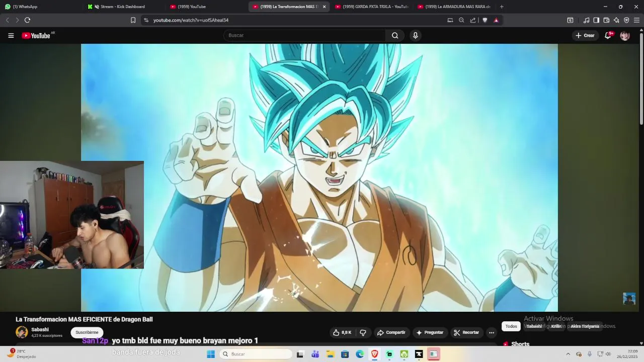Click the Recortar clip button
Screen dimensions: 644x362
(466, 332)
